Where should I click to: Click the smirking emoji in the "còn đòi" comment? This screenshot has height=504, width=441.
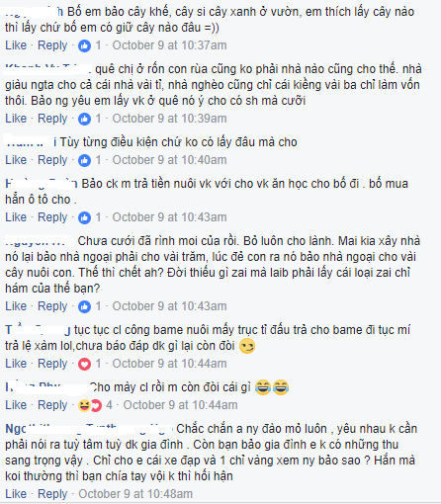(247, 346)
